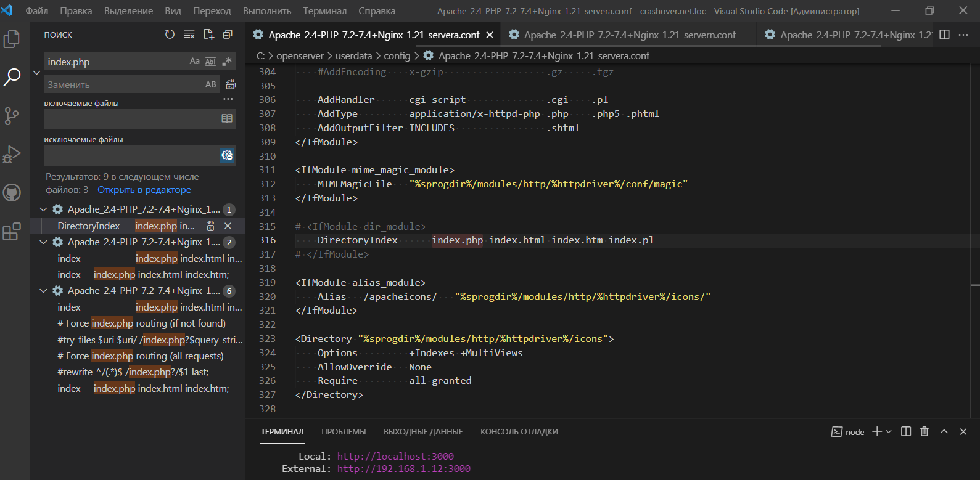Open the Терминал menu in menu bar
The image size is (980, 480).
click(324, 11)
